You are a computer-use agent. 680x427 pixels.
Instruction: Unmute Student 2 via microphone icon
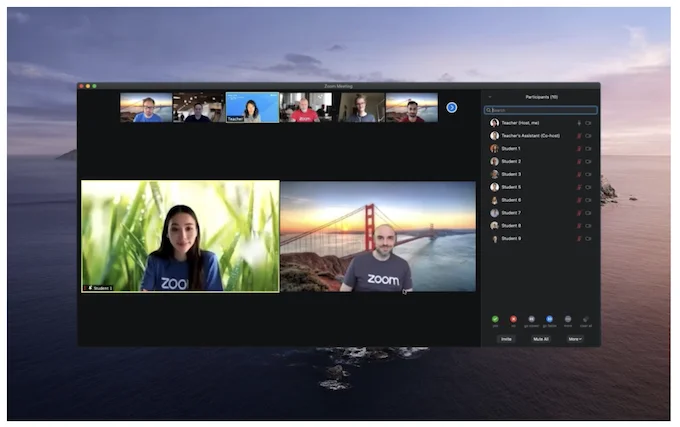pyautogui.click(x=579, y=162)
